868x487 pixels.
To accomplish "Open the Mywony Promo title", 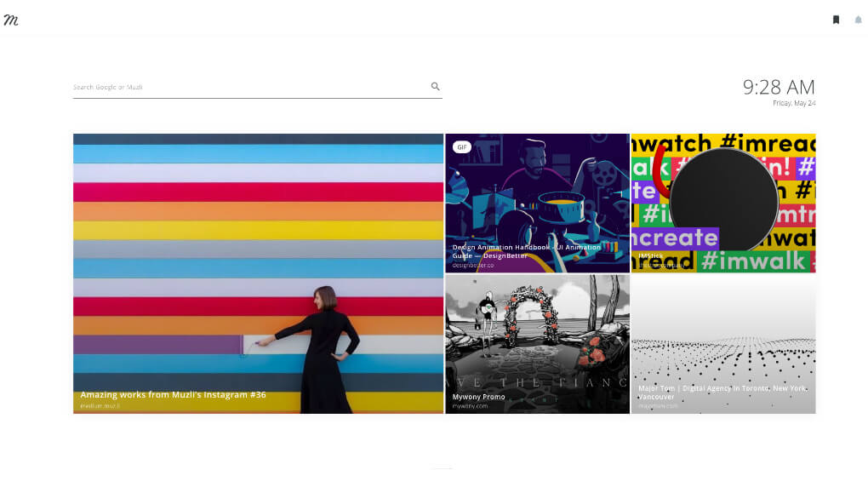I will (x=478, y=397).
